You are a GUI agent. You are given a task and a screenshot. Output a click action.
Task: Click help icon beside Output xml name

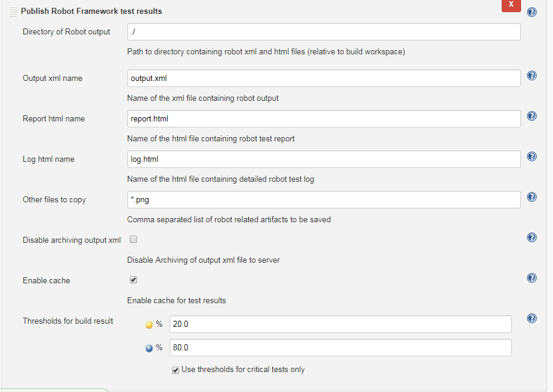532,76
